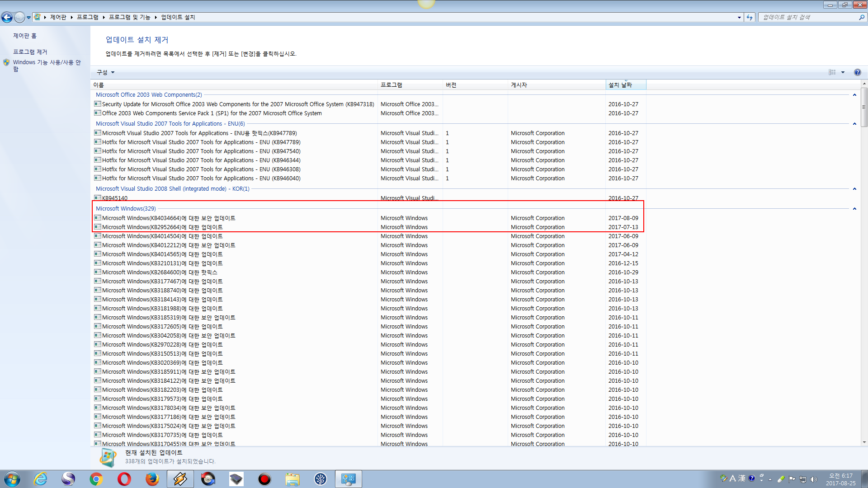Select Microsoft Windows(329) group header
Screen dimensions: 868x488
click(x=126, y=209)
